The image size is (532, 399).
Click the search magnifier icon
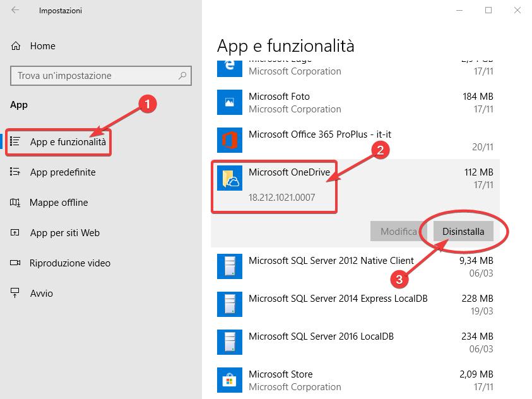tap(182, 75)
